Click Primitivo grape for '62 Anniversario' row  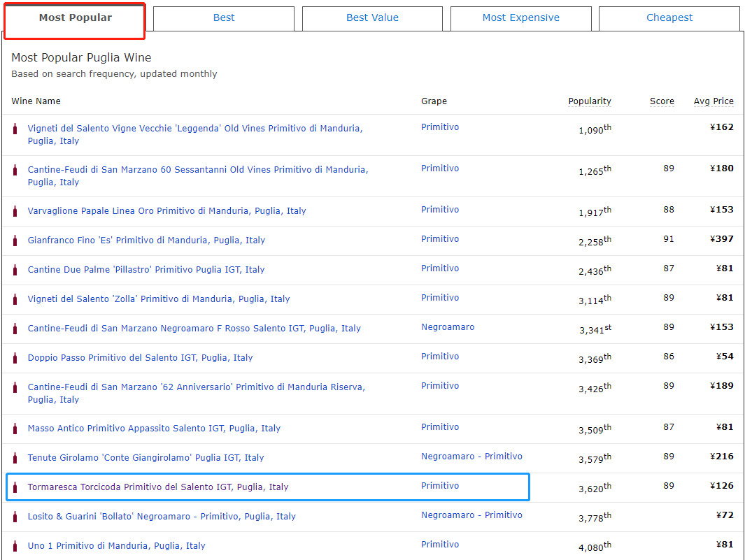440,386
